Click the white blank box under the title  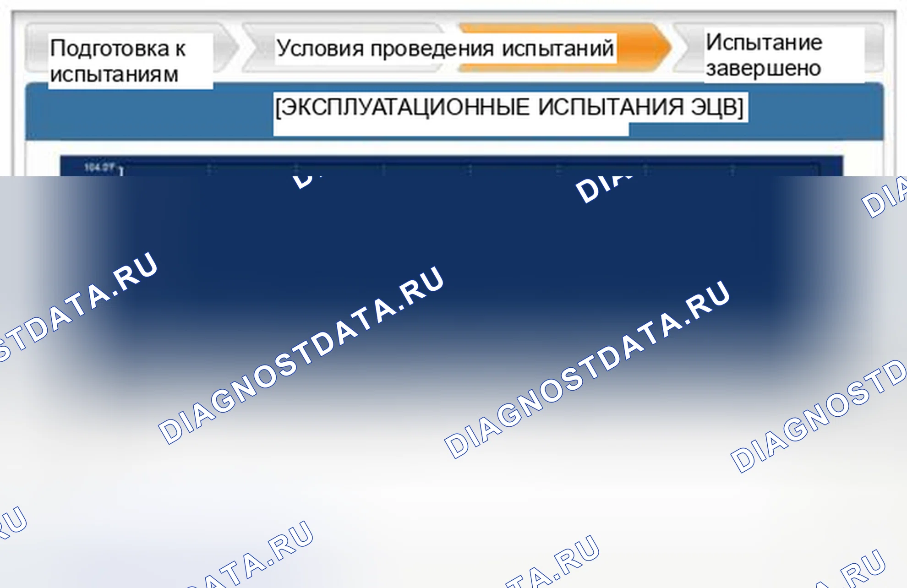[x=451, y=129]
